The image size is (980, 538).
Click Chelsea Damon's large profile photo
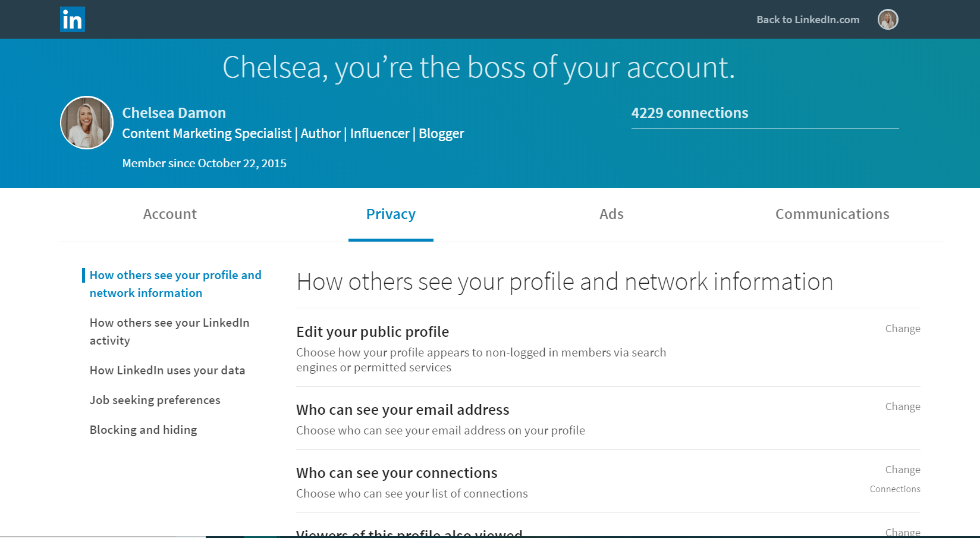87,123
